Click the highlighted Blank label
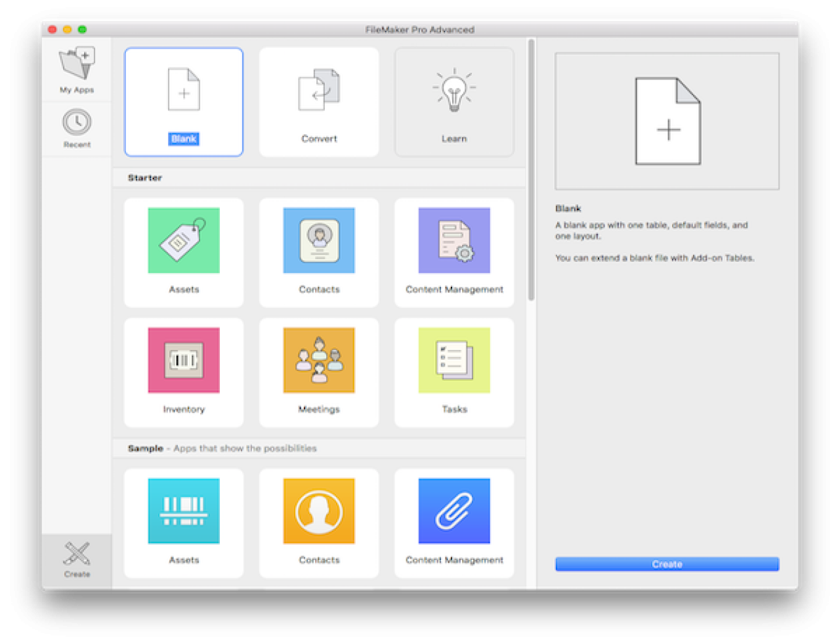Screen dimensions: 840x644 point(184,139)
